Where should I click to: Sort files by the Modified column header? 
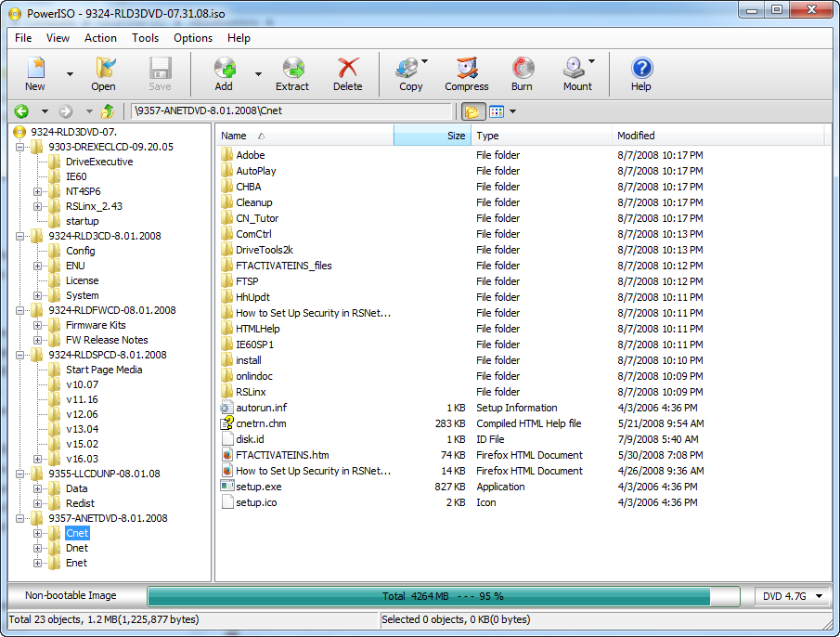tap(717, 136)
